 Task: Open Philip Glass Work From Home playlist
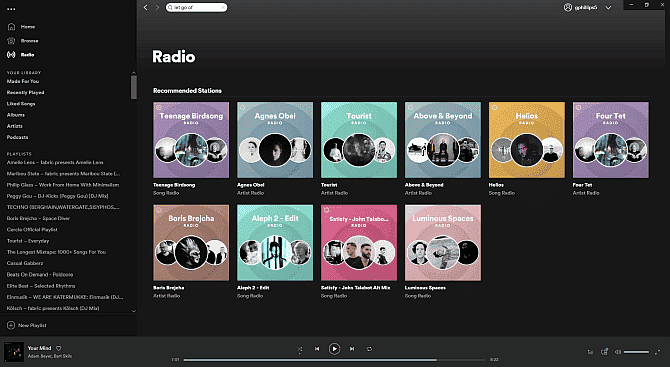click(x=63, y=185)
